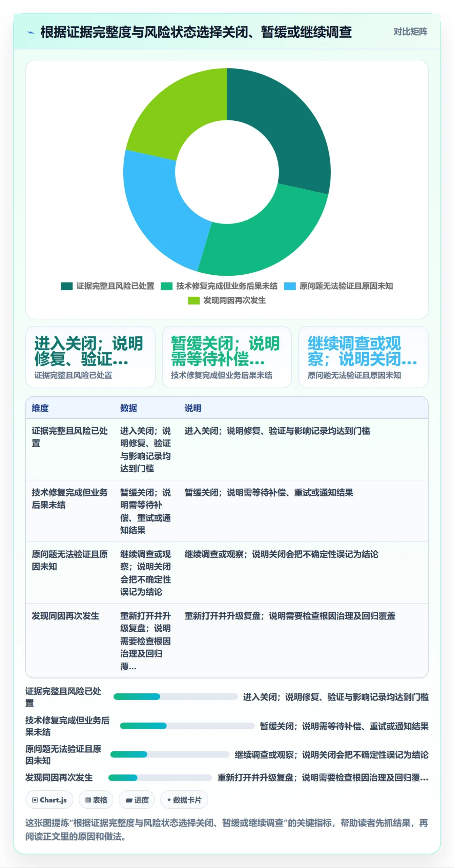Toggle legend swatch for 原问题无法验证且原因未知
454x868 pixels.
[290, 286]
